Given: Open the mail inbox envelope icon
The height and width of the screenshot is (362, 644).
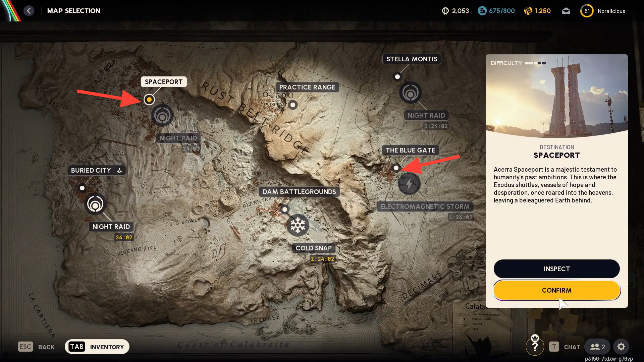Looking at the screenshot, I should point(566,11).
